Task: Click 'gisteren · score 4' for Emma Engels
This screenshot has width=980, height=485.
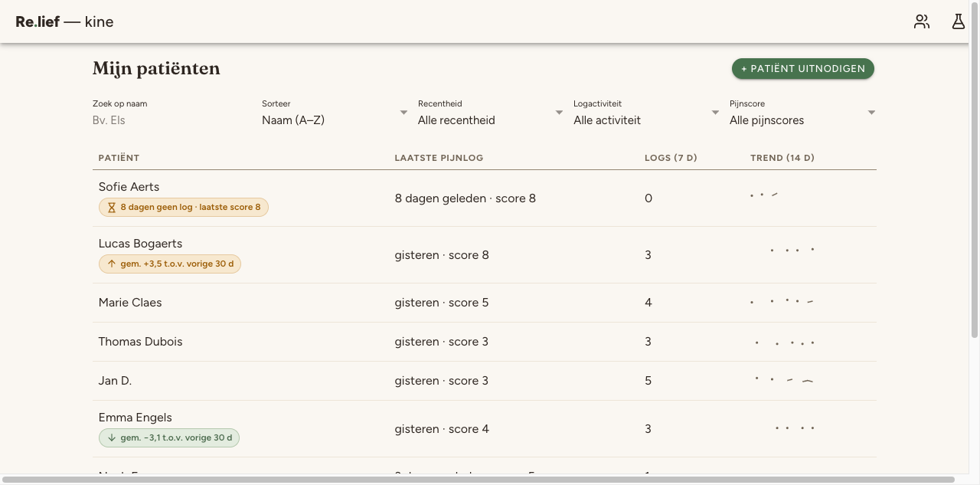Action: [x=442, y=429]
